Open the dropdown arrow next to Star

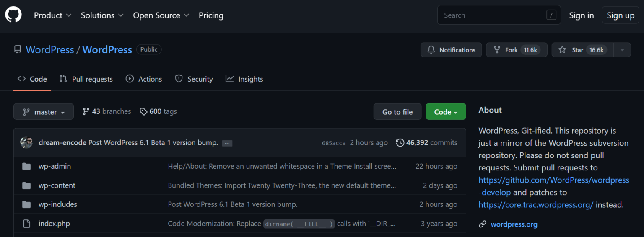point(622,50)
